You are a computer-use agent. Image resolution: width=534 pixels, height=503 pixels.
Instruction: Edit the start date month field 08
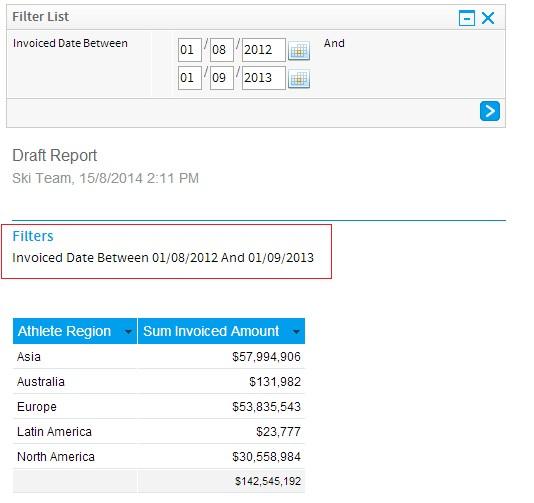pyautogui.click(x=222, y=50)
